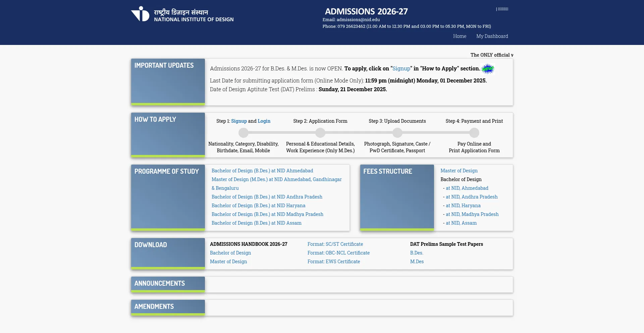Open the Home menu item
Viewport: 644px width, 333px height.
point(460,36)
